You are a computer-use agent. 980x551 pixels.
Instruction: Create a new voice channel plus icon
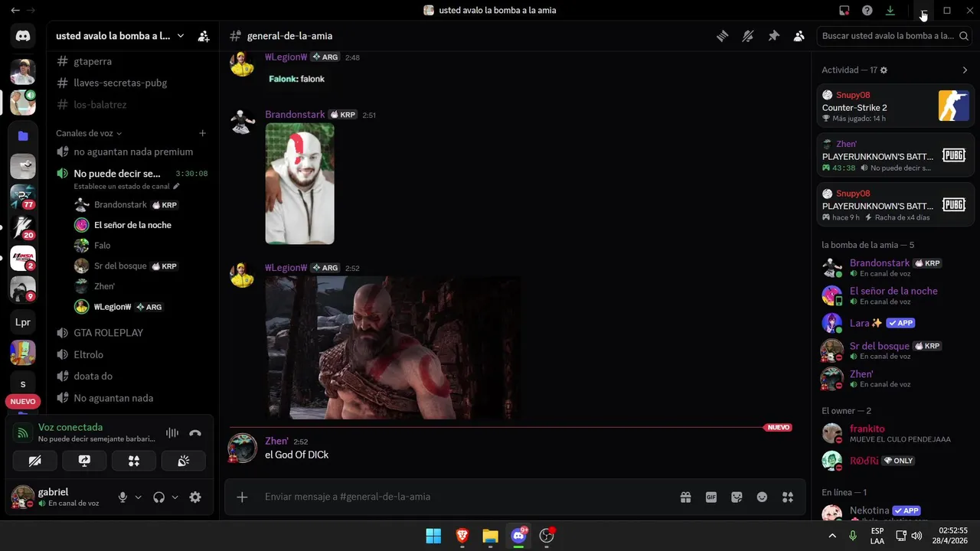pyautogui.click(x=202, y=133)
